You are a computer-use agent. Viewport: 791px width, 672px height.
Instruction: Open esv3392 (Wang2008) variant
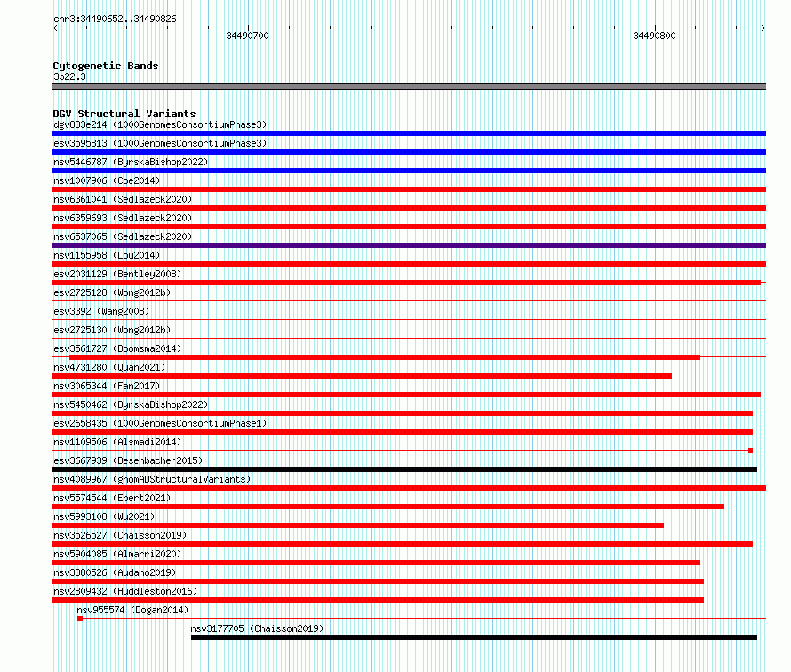click(101, 311)
